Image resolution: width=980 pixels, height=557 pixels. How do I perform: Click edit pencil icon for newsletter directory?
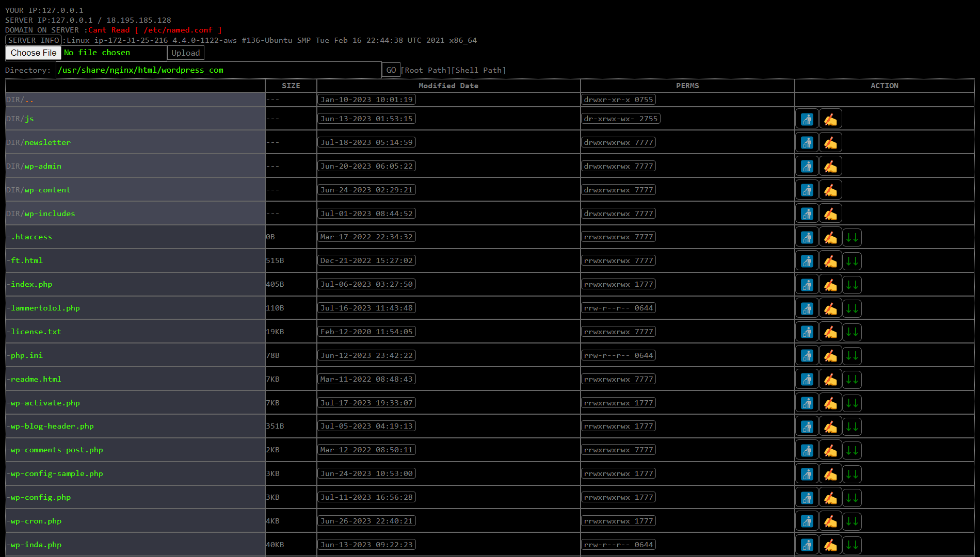pyautogui.click(x=830, y=143)
